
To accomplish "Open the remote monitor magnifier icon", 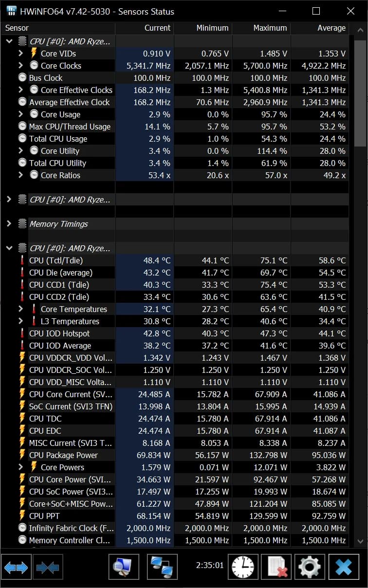I will (x=124, y=567).
